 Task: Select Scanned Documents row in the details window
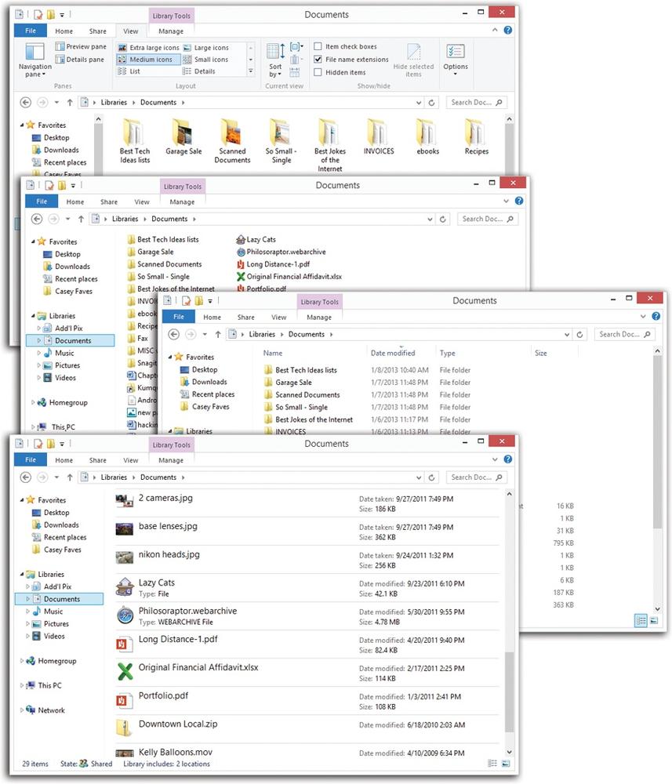[x=368, y=395]
